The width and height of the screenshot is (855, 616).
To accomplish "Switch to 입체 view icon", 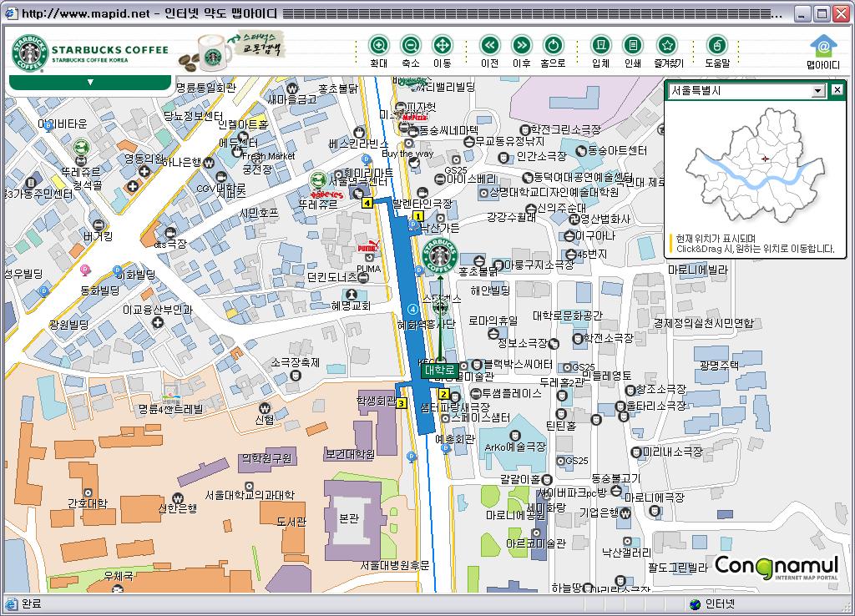I will (601, 45).
